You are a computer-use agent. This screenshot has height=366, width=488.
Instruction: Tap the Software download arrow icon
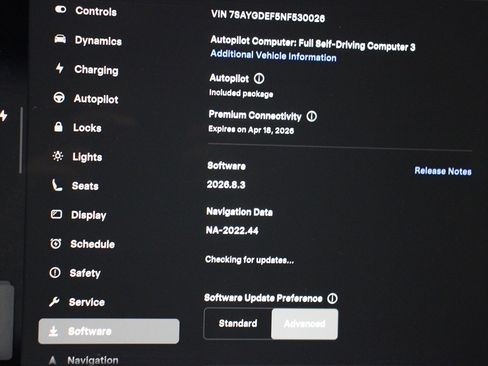(53, 331)
